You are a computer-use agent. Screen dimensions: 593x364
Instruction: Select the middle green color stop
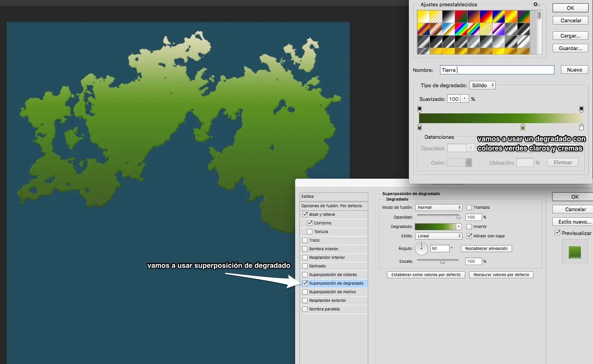click(x=523, y=127)
